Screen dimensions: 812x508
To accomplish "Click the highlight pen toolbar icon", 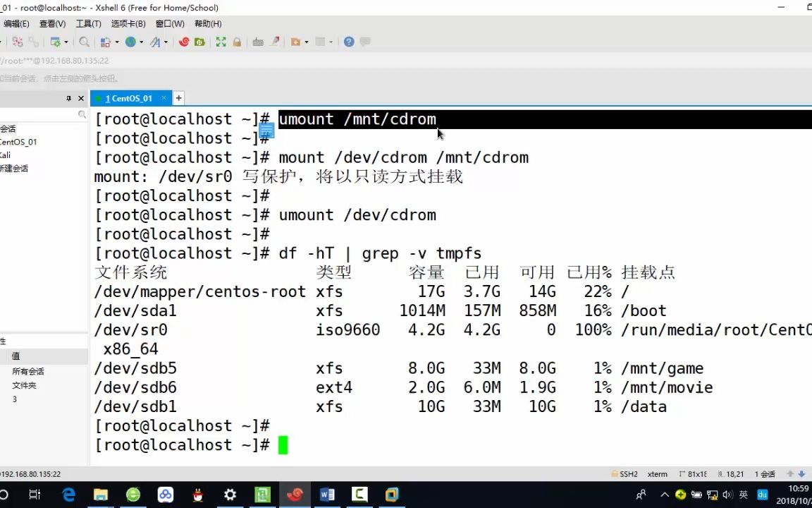I will tap(274, 42).
